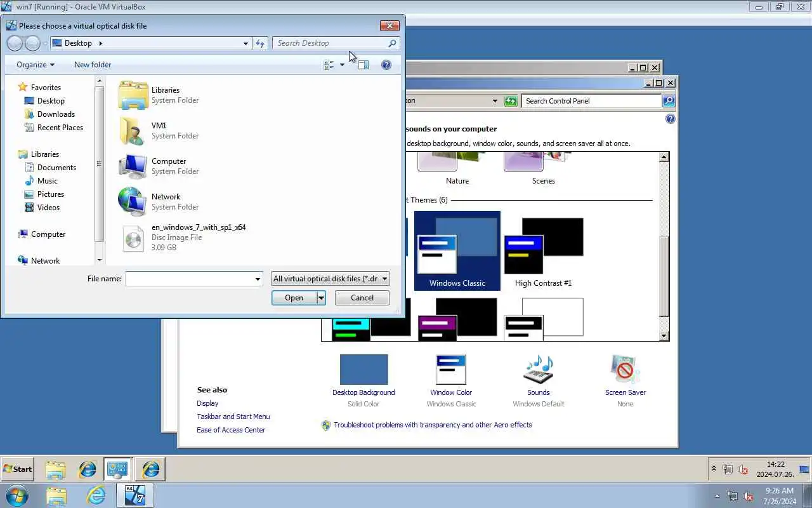Open the first Internet Explorer guest taskbar button
The image size is (812, 508).
(x=88, y=469)
